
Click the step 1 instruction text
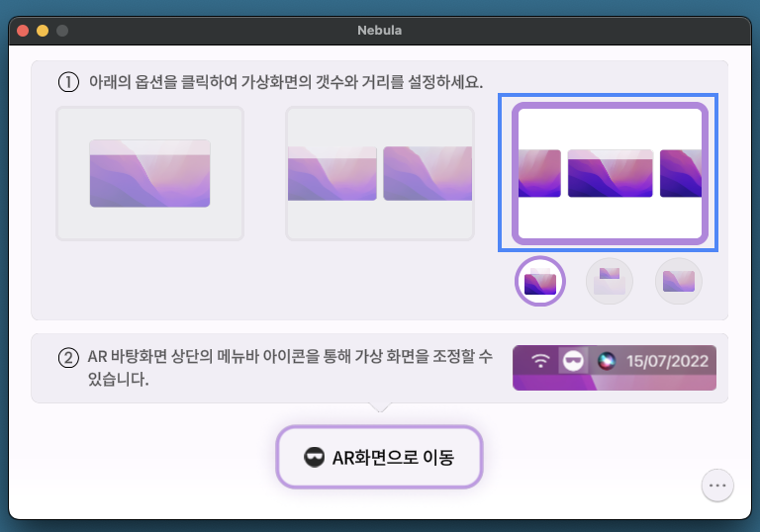click(286, 82)
